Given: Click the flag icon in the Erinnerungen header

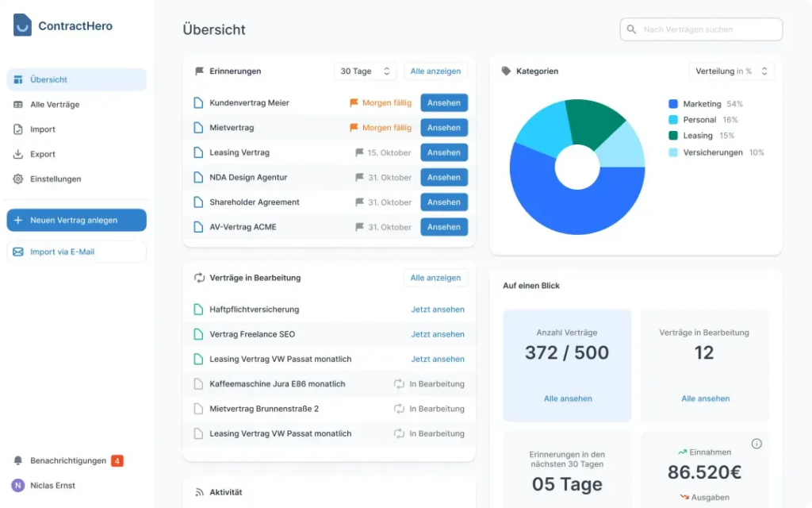Looking at the screenshot, I should click(200, 71).
